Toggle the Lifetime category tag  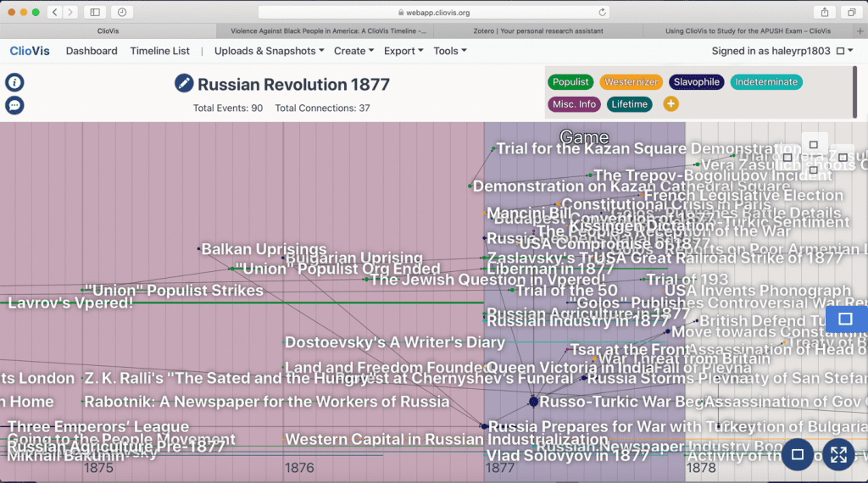pos(630,104)
